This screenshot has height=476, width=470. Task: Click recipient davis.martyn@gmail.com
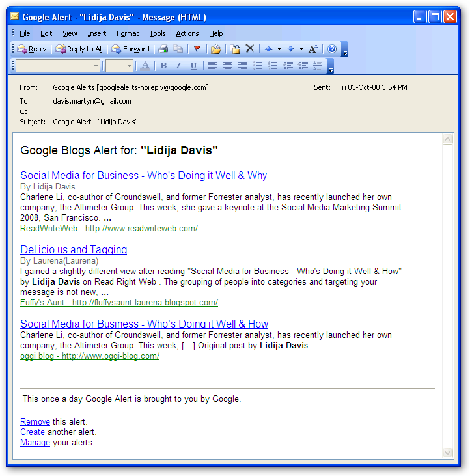click(x=92, y=101)
